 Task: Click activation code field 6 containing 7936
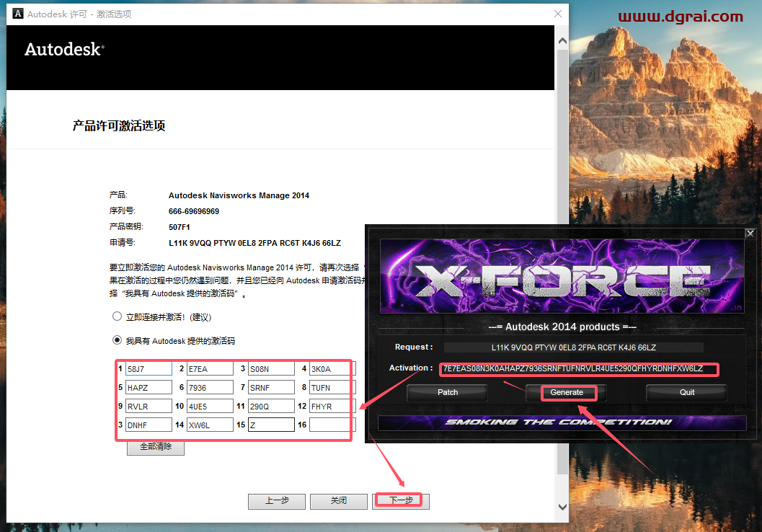click(x=210, y=387)
